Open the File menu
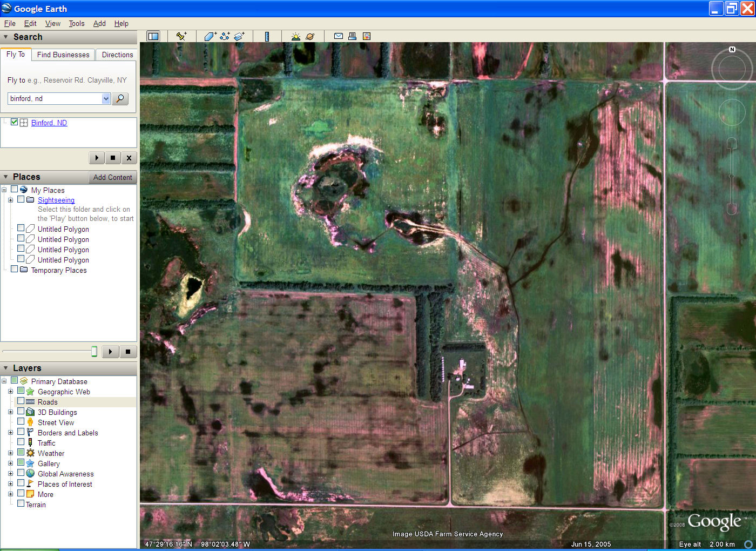756x551 pixels. tap(10, 23)
